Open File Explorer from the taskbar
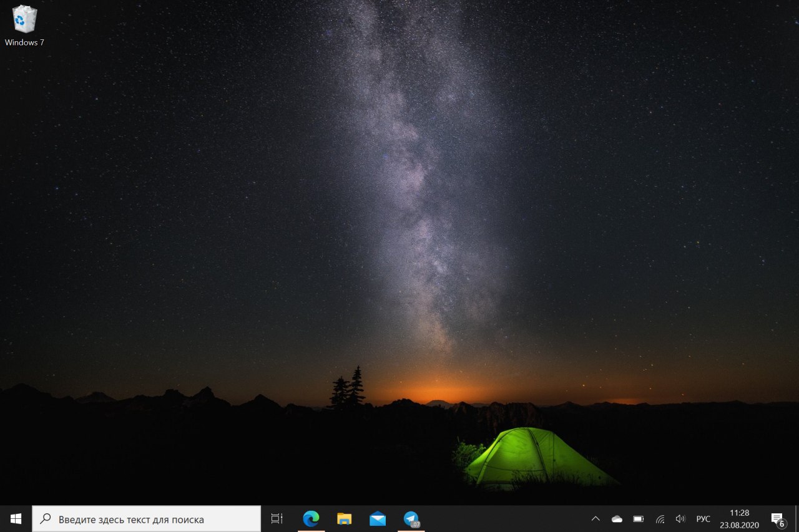Screen dimensions: 799x532 tap(344, 518)
